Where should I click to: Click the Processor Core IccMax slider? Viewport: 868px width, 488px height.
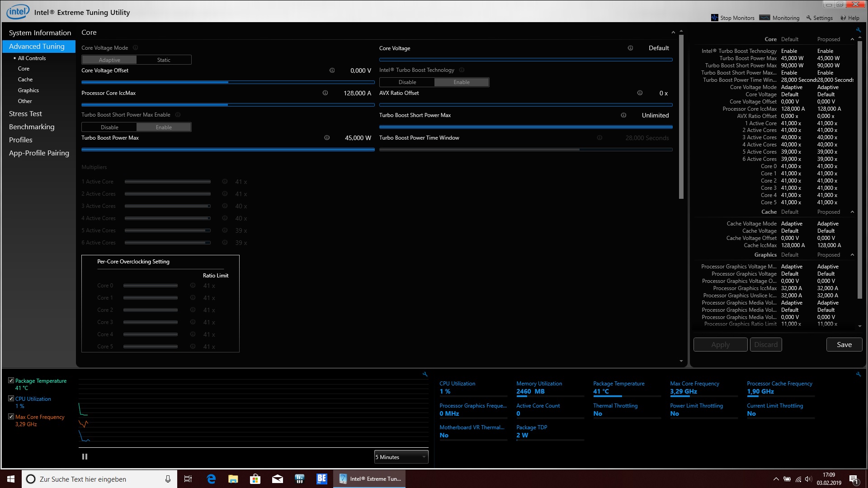[228, 104]
